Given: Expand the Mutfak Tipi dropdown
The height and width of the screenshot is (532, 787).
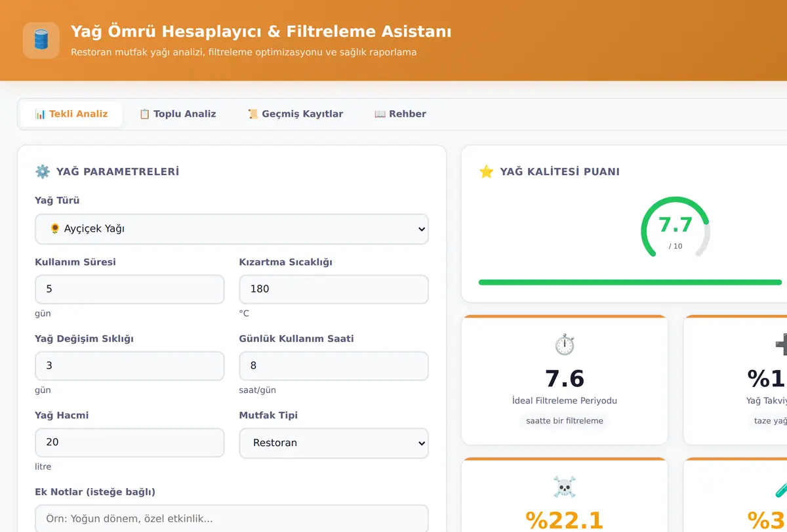Looking at the screenshot, I should click(x=334, y=443).
